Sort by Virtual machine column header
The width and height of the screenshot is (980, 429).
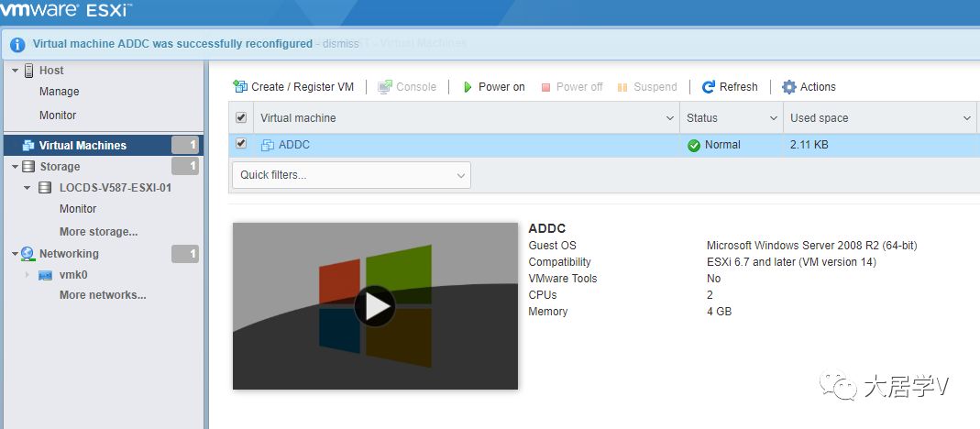click(x=298, y=117)
